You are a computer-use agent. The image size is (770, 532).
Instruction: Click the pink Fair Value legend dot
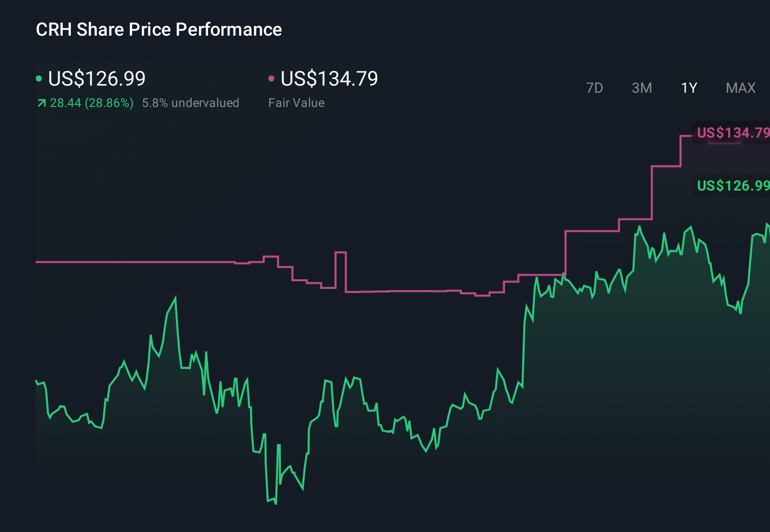(x=271, y=77)
